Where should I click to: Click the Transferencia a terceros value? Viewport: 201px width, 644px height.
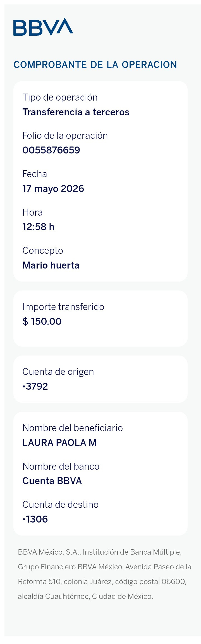tap(76, 112)
